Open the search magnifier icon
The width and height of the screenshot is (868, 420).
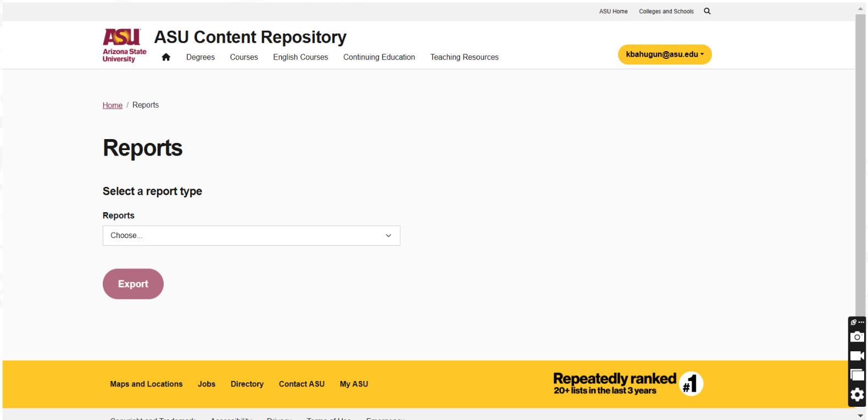pyautogui.click(x=707, y=11)
